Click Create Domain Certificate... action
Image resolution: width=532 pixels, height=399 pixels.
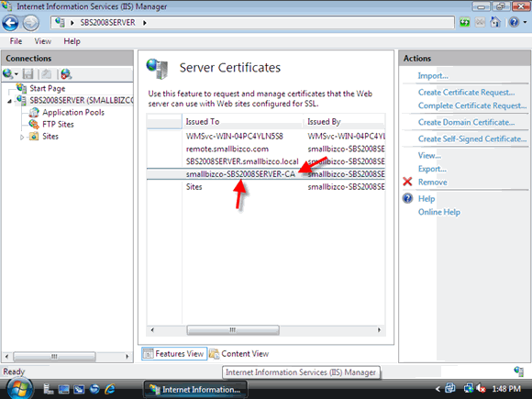click(x=467, y=122)
